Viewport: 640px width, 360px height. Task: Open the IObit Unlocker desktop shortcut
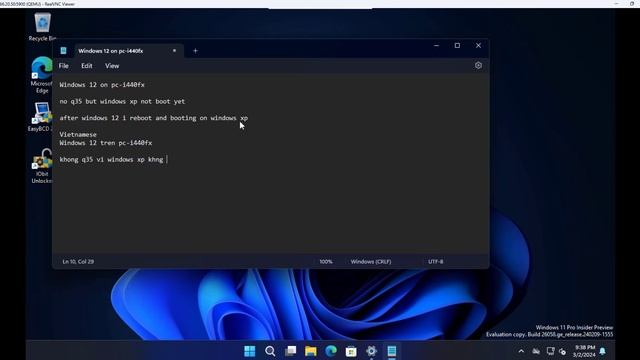(42, 166)
